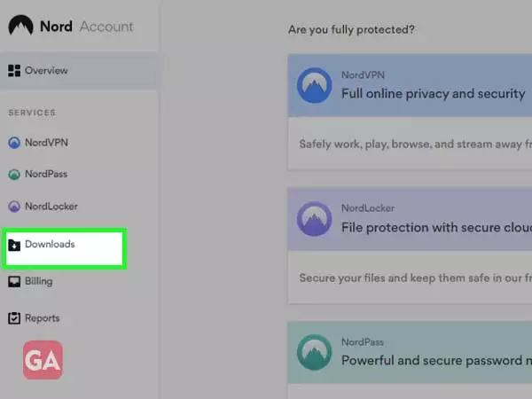Select NordVPN in the Services list
The height and width of the screenshot is (399, 532).
tap(46, 143)
